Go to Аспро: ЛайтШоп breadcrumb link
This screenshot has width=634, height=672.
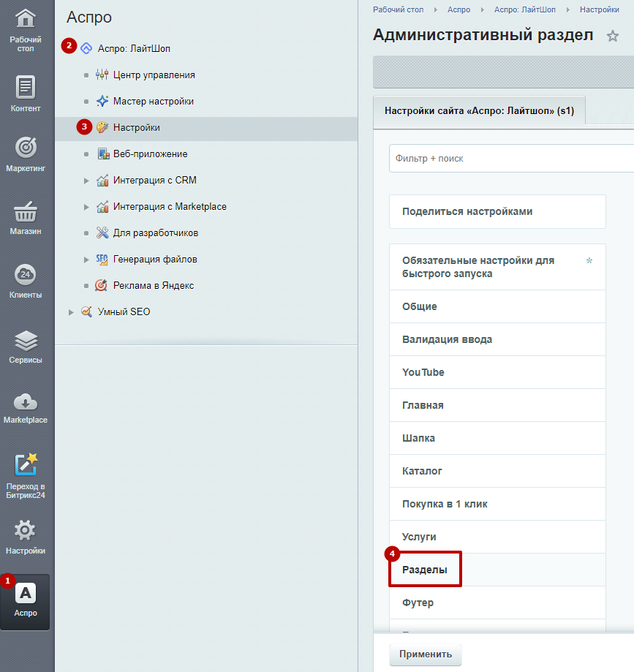525,10
